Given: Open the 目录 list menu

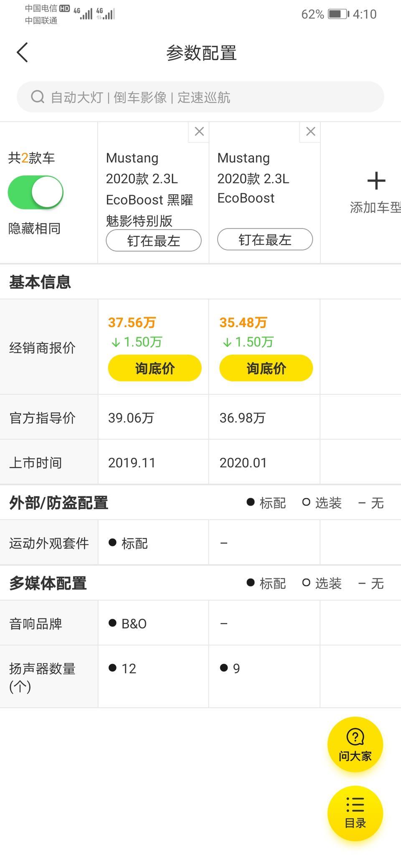Looking at the screenshot, I should pyautogui.click(x=355, y=813).
